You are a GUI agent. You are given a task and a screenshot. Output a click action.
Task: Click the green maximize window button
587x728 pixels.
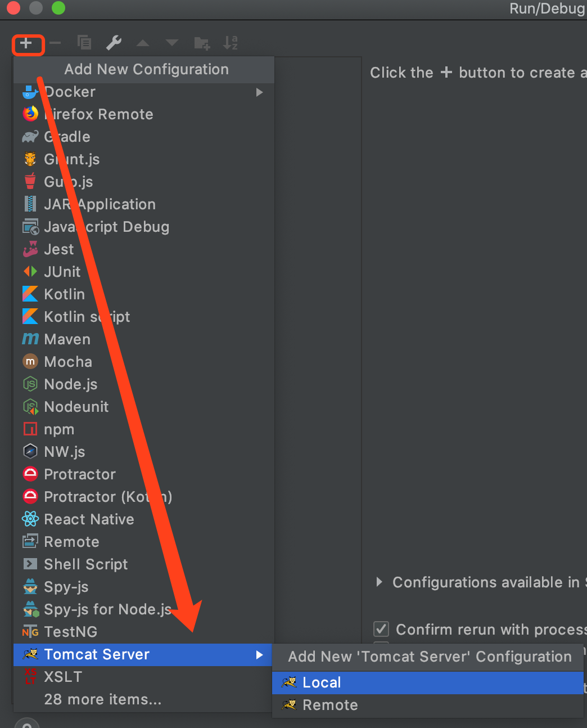pos(58,8)
